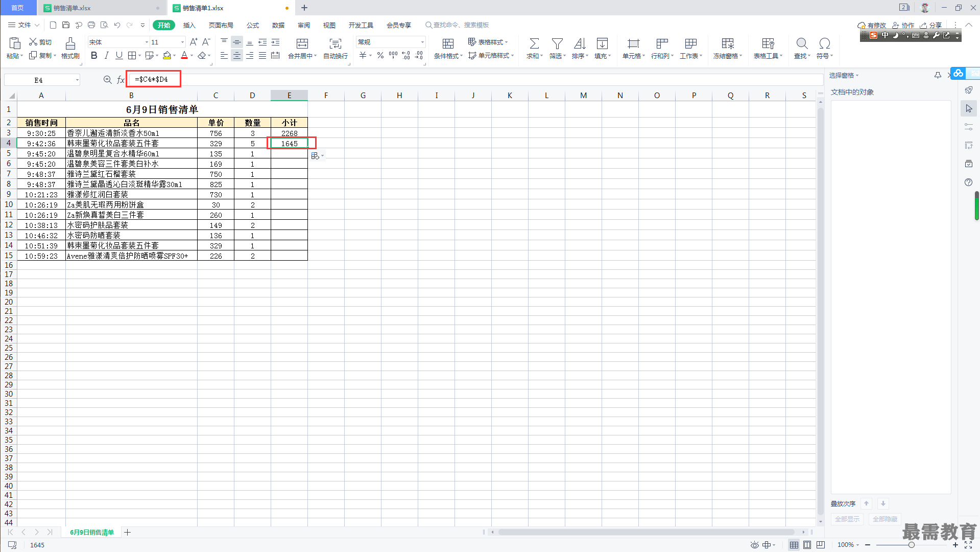Expand the borders dropdown arrow
The height and width of the screenshot is (552, 980).
click(139, 56)
